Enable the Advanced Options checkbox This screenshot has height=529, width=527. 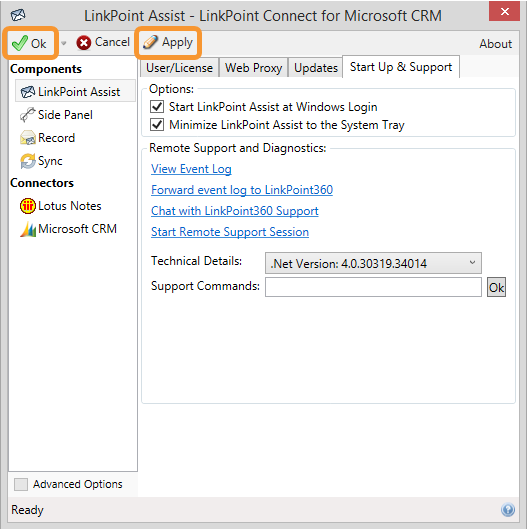21,484
